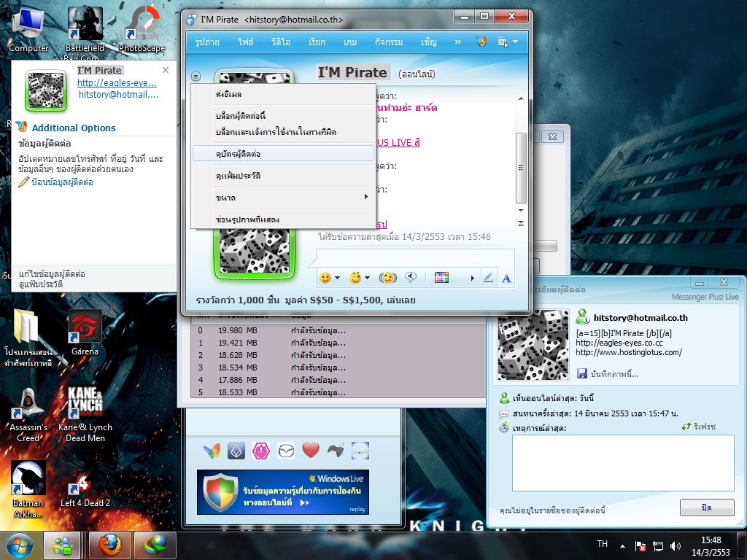
Task: Launch the PhotoScape desktop shortcut
Action: tap(142, 29)
